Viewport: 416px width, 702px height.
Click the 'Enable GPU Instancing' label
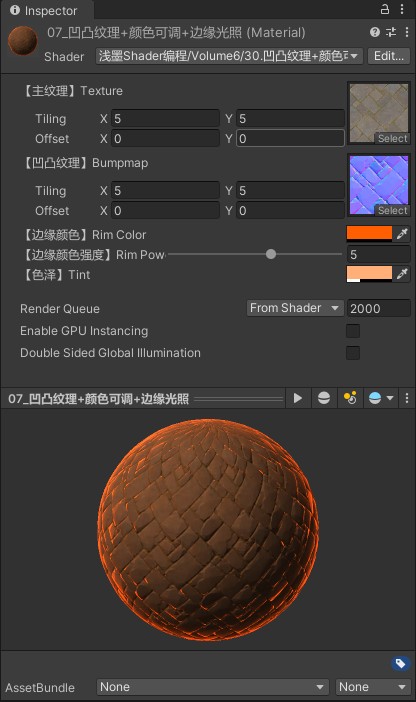pyautogui.click(x=84, y=331)
